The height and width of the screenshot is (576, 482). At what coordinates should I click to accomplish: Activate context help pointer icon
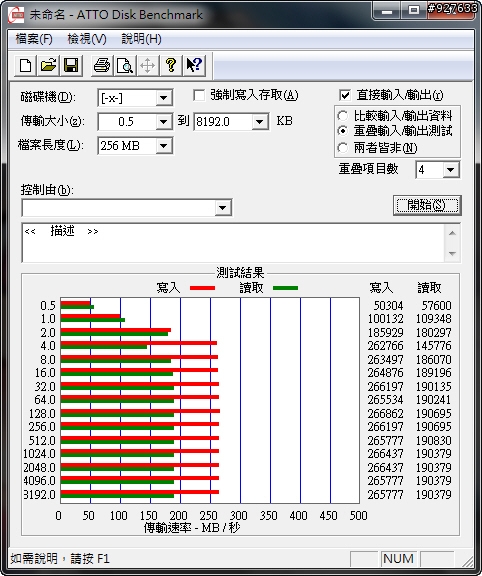pyautogui.click(x=194, y=66)
